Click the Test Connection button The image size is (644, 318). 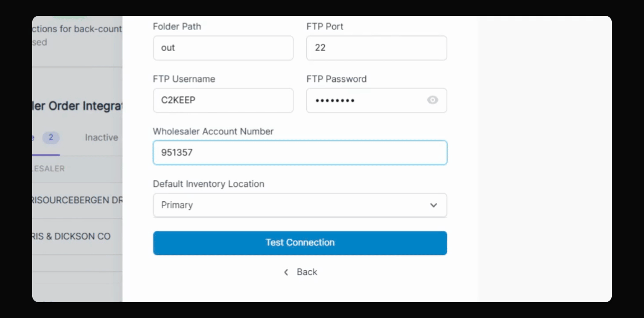click(300, 242)
